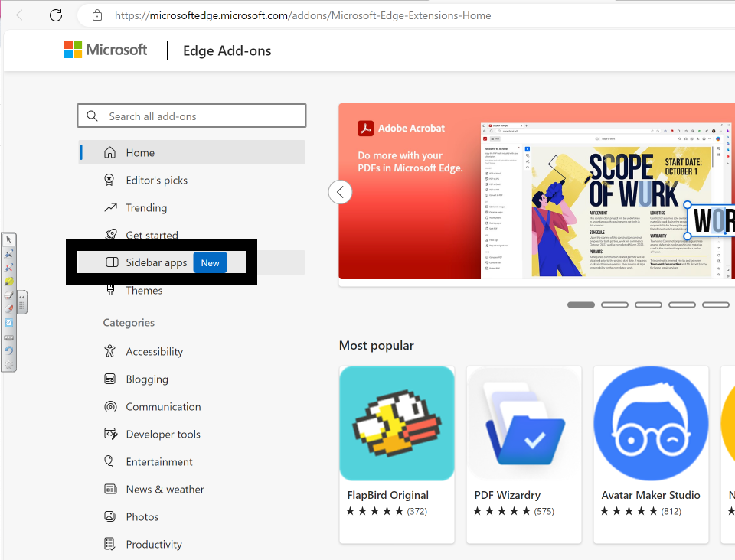The height and width of the screenshot is (560, 735).
Task: Show previous banner with left chevron
Action: [340, 192]
